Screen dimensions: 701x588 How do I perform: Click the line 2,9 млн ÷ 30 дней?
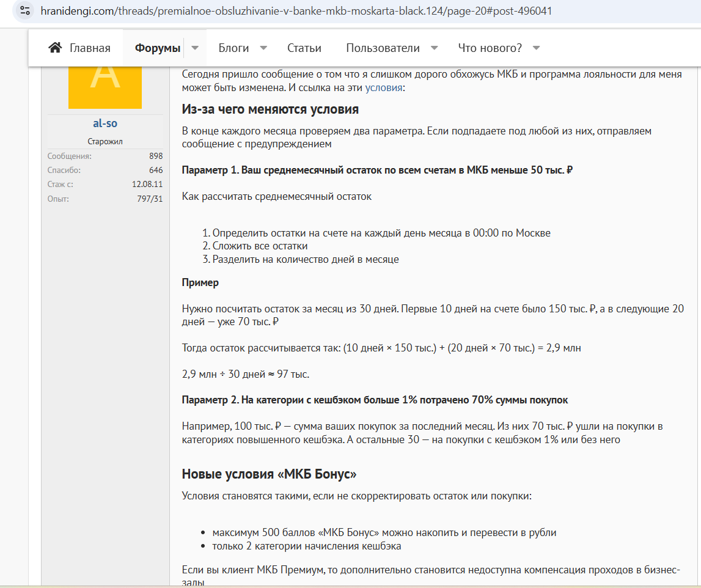pos(246,374)
